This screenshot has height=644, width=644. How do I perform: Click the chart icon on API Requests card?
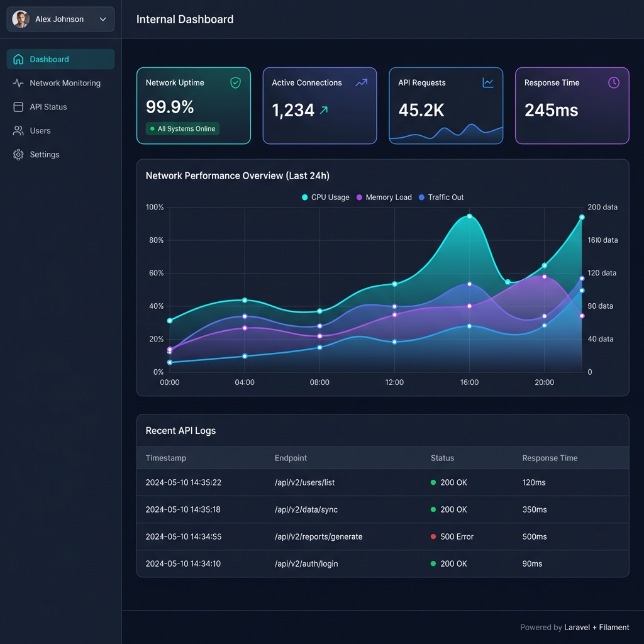click(487, 82)
